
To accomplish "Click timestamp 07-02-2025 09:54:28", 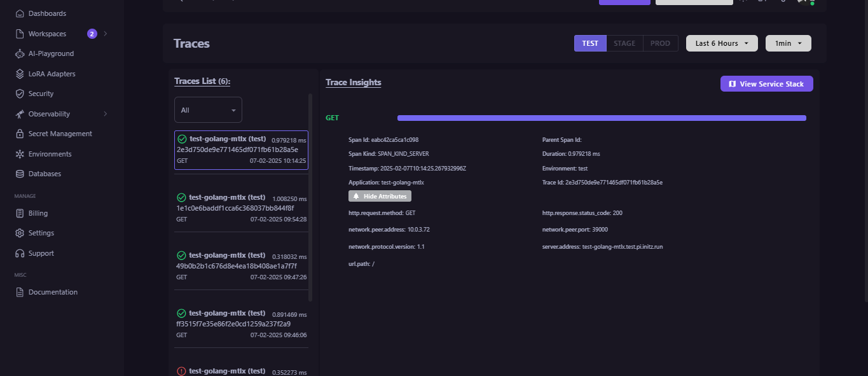I will click(279, 219).
